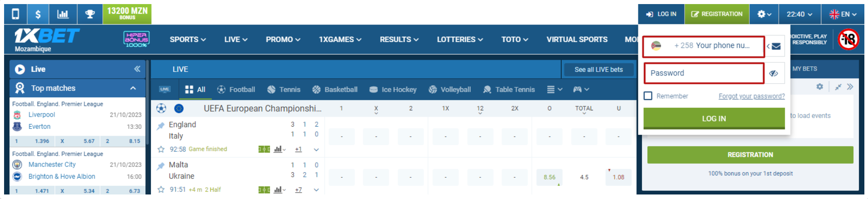Select the Football tab in LIVE
Screen dimensions: 868x199
point(236,90)
